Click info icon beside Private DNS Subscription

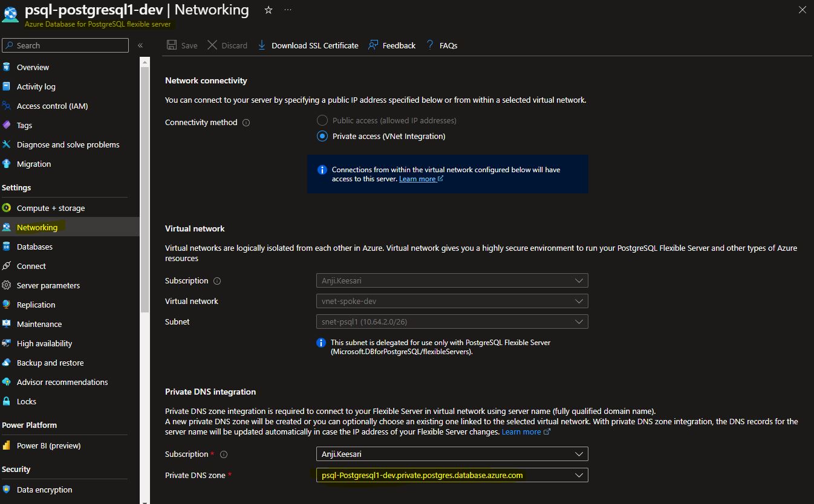(224, 454)
